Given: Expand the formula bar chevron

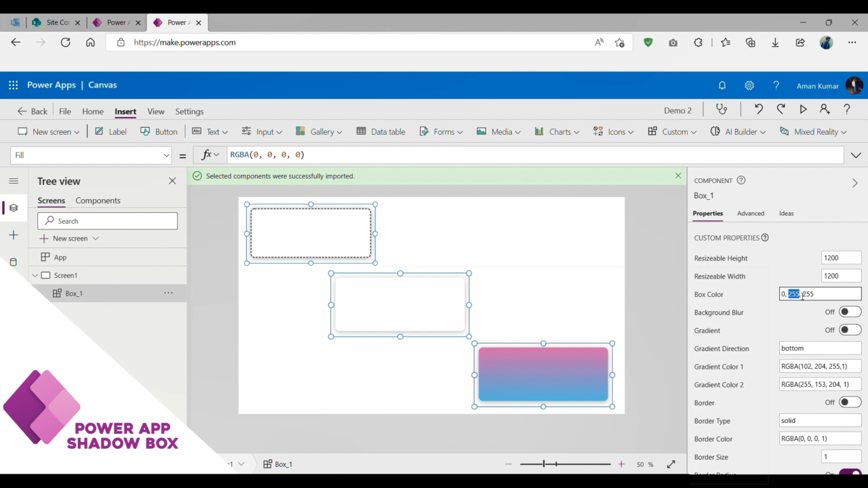Looking at the screenshot, I should coord(856,155).
